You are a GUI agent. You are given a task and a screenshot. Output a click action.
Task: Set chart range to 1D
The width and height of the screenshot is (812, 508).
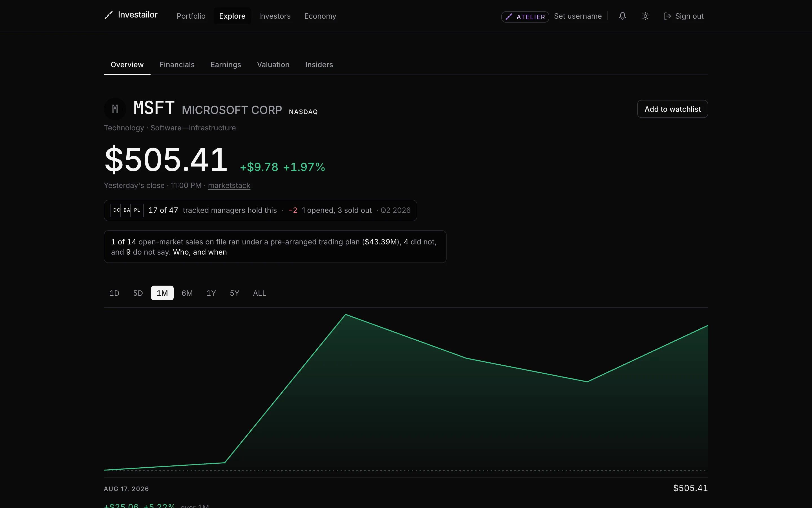114,293
